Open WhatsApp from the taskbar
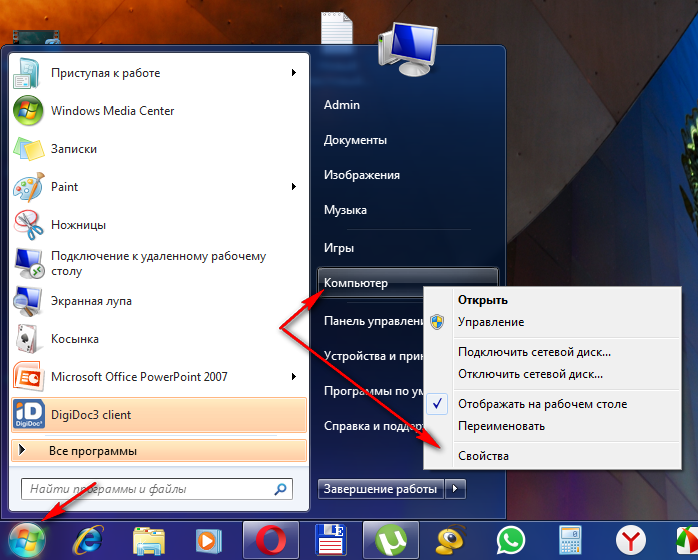The image size is (698, 560). click(x=511, y=540)
